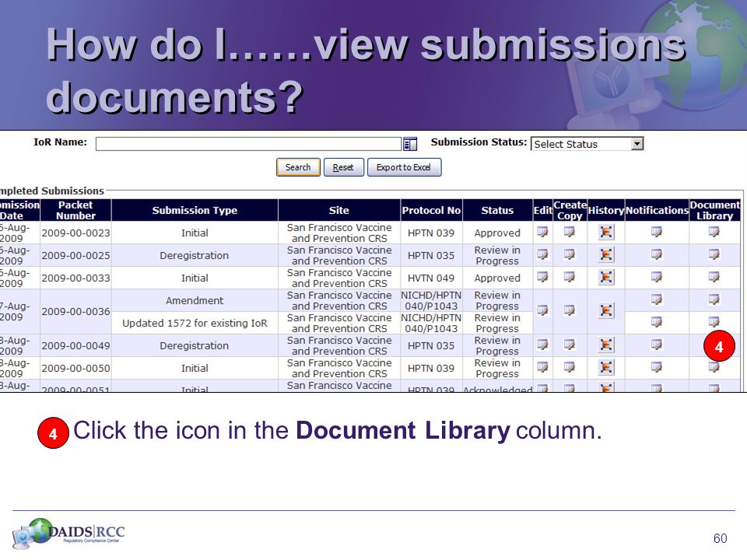Open notifications for Updated 1572 submission

click(657, 322)
